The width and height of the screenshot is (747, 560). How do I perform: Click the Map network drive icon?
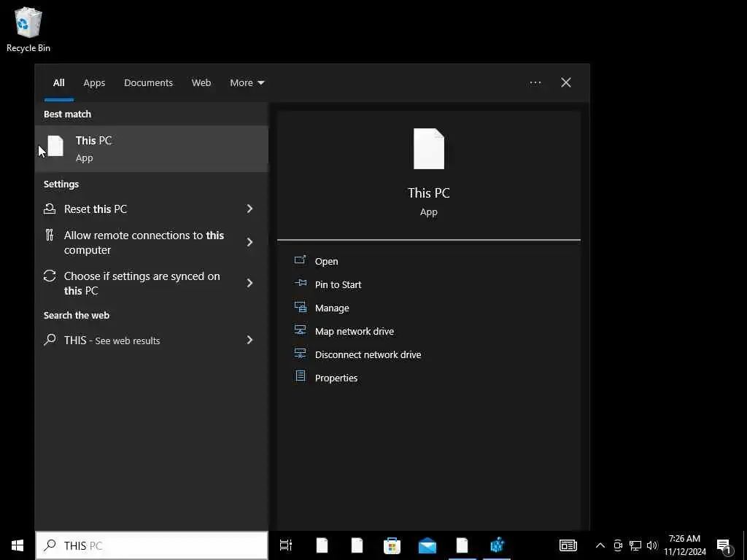(300, 330)
